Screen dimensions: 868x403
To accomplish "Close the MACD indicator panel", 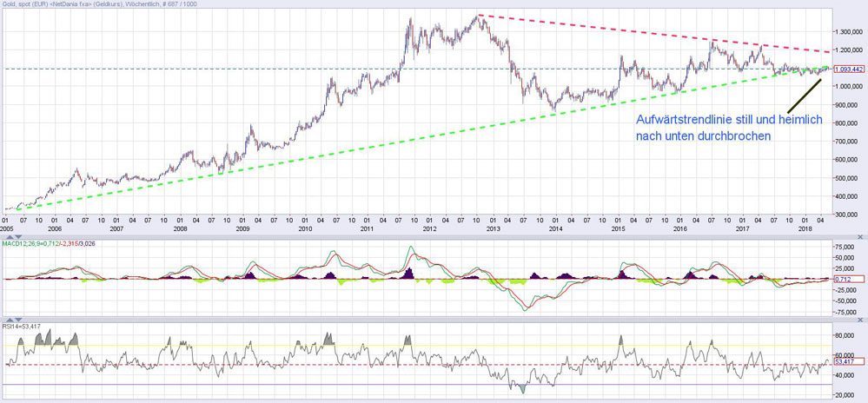I will (859, 237).
